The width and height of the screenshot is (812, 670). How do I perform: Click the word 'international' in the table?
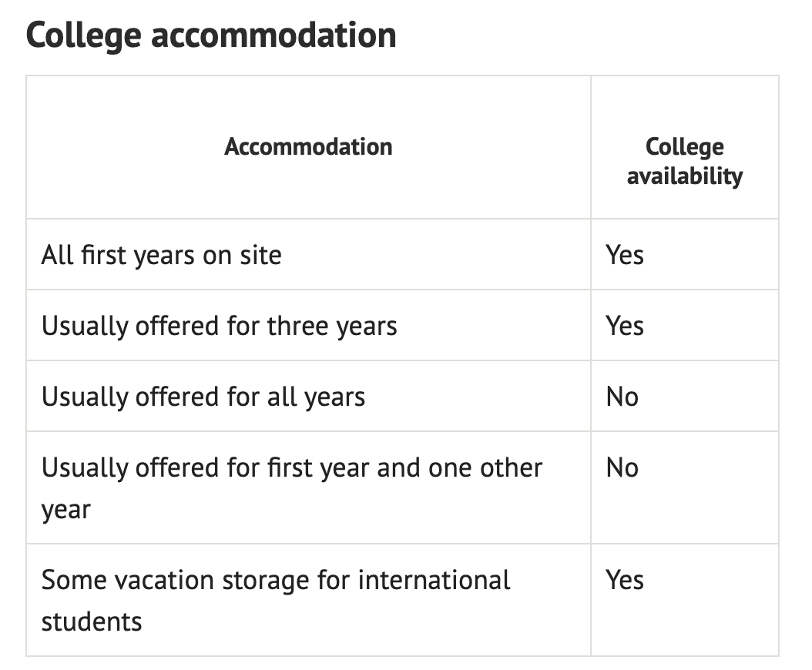(434, 580)
